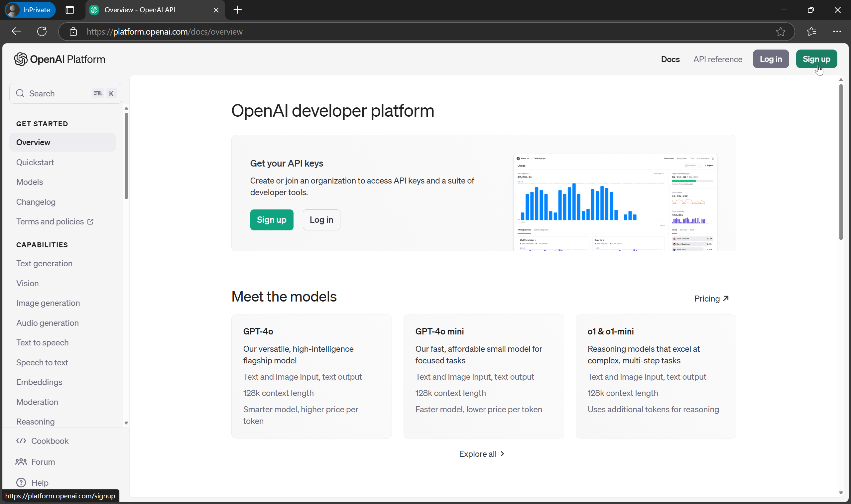Open the tab actions dropdown
The width and height of the screenshot is (851, 504).
tap(69, 10)
